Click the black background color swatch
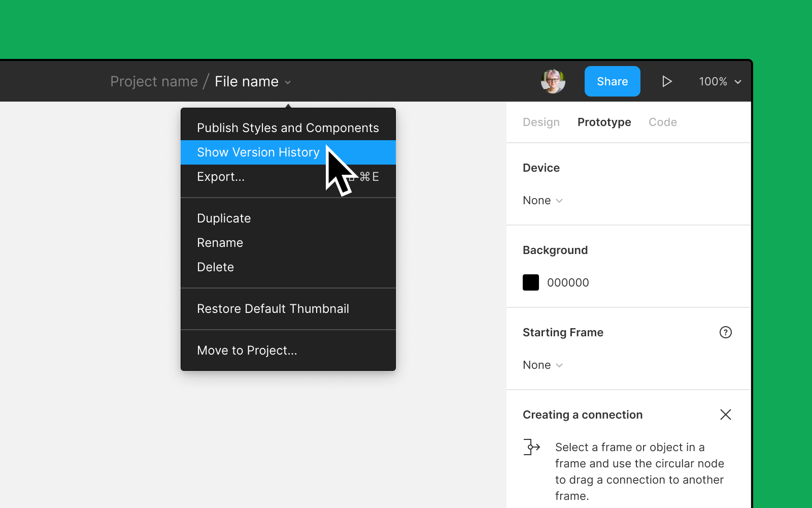Image resolution: width=812 pixels, height=508 pixels. (530, 282)
